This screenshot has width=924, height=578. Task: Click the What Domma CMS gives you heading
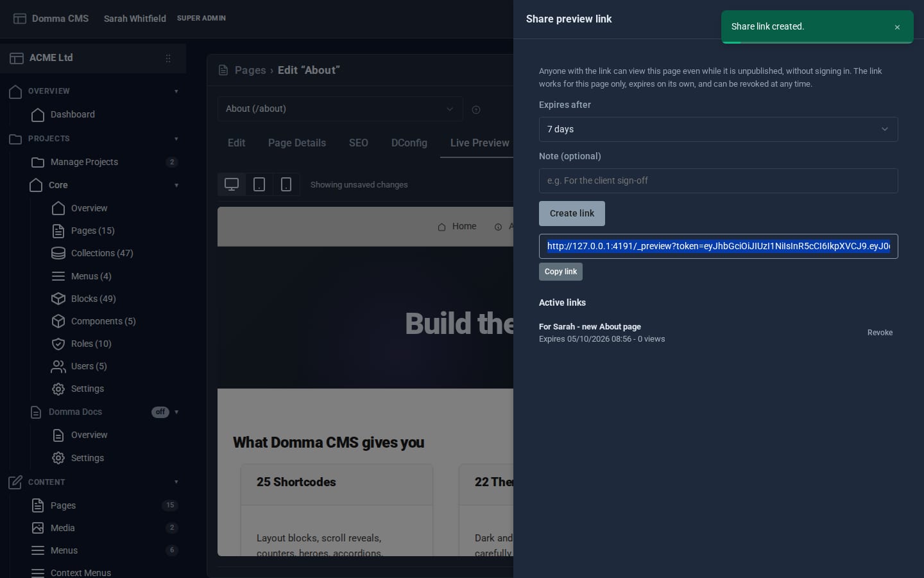(329, 442)
